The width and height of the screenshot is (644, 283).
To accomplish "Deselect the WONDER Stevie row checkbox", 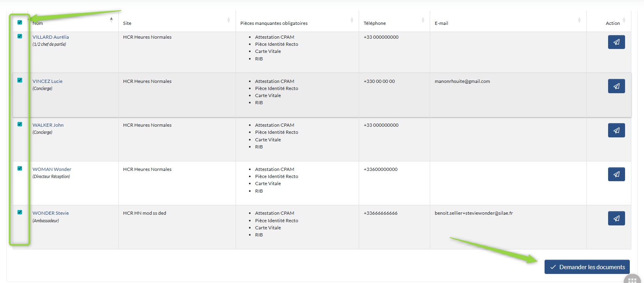I will tap(20, 212).
